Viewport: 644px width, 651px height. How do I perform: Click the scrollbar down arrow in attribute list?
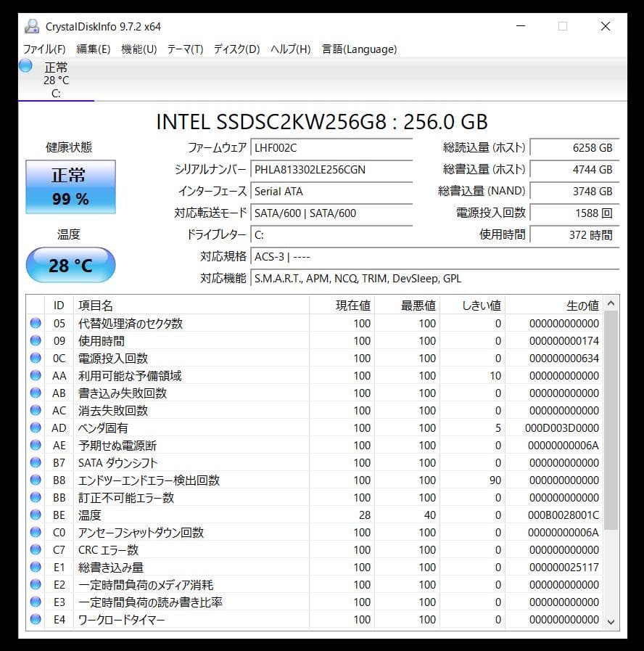pos(610,623)
